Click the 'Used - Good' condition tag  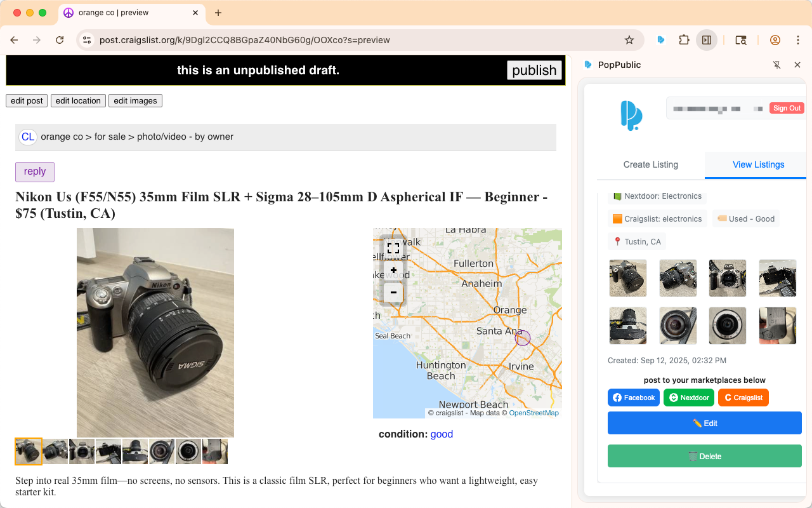tap(746, 219)
